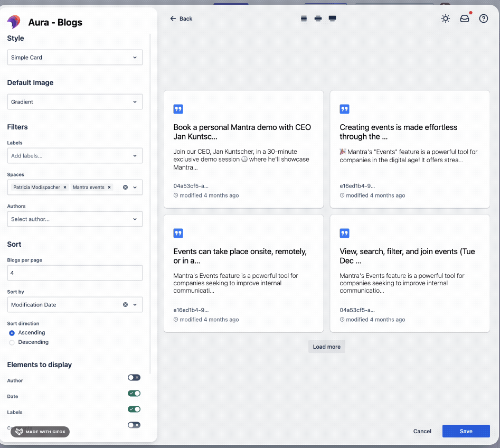Click quote icon on Book a personal Mantra demo card

point(178,109)
